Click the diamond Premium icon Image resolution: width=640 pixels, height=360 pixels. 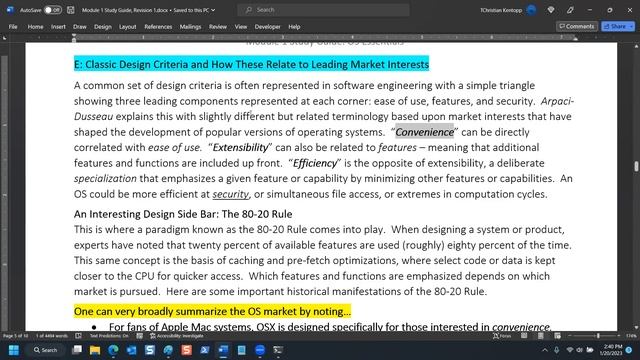551,10
